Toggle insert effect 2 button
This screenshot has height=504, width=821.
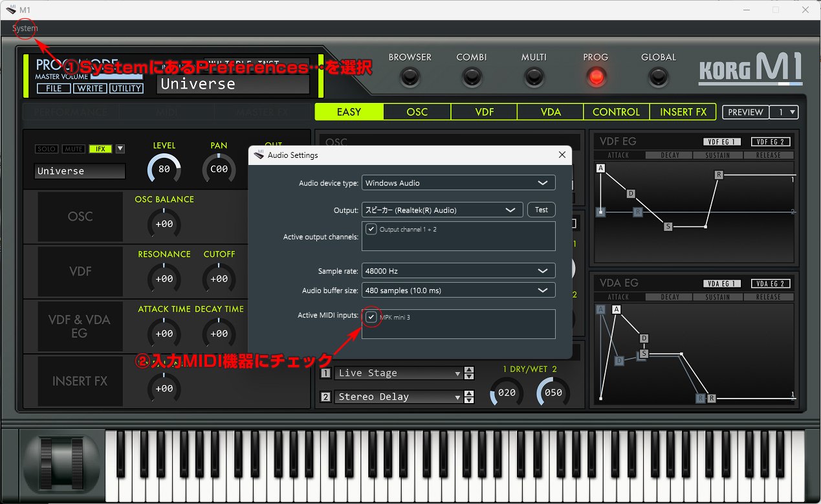point(325,397)
